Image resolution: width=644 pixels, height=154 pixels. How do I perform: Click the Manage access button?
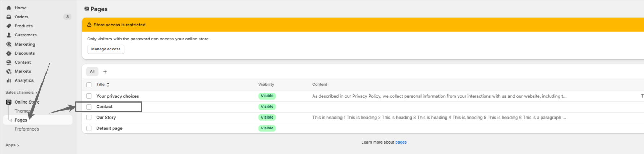click(106, 49)
